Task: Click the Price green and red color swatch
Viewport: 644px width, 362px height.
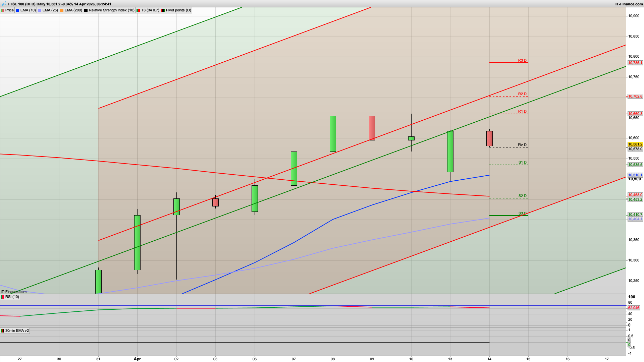Action: [x=3, y=10]
